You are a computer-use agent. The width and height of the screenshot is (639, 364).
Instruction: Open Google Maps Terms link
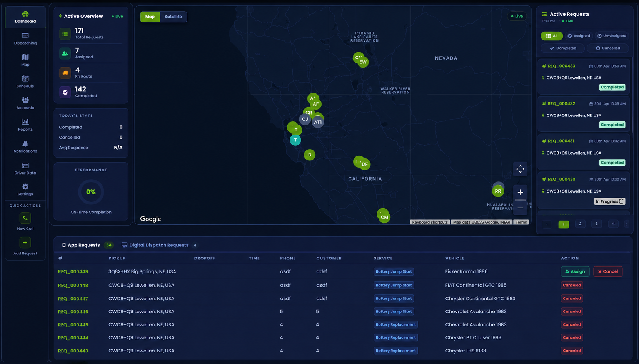point(521,222)
